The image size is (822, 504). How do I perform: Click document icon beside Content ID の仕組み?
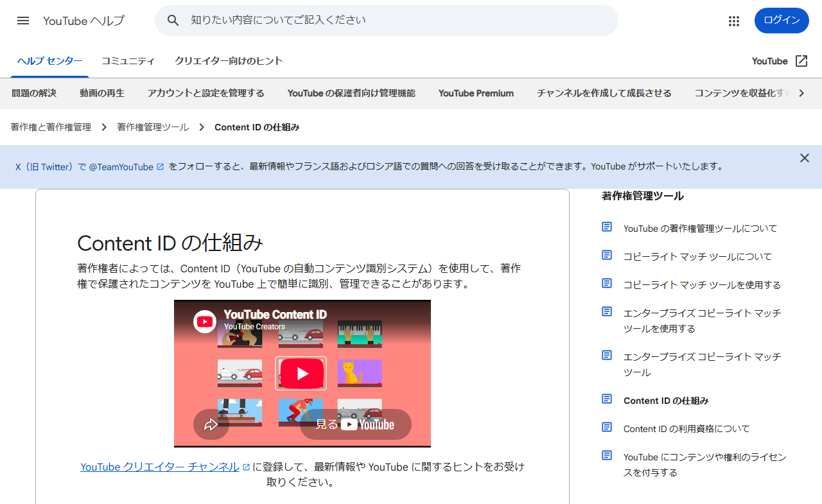pos(607,399)
